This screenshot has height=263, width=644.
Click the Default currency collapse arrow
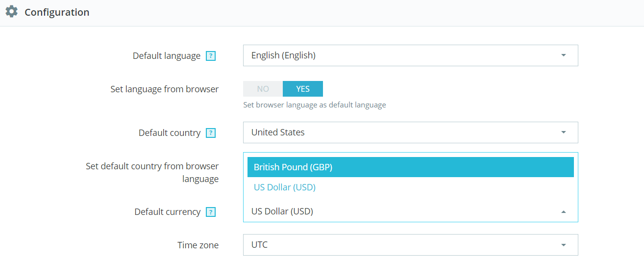(563, 212)
